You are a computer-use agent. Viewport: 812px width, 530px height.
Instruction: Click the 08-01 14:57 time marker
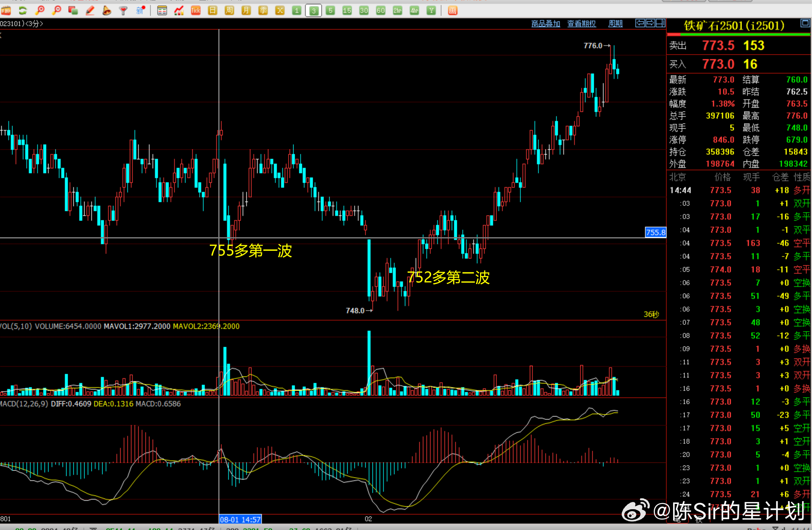click(x=240, y=519)
